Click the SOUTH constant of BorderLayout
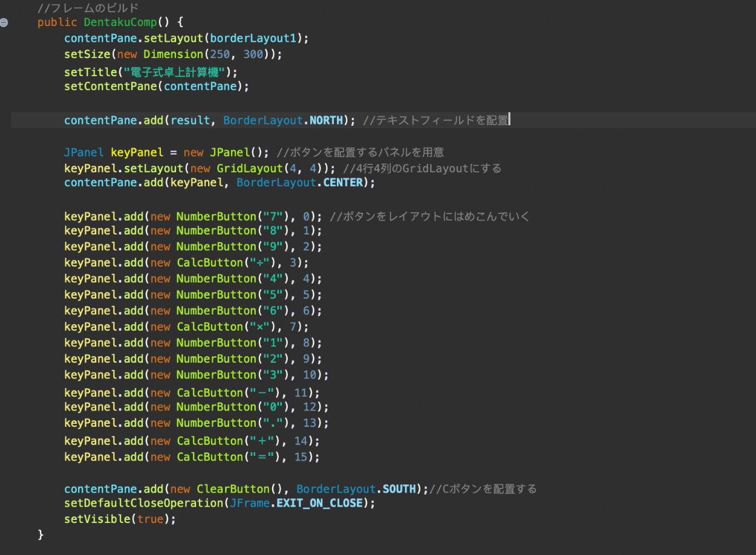The width and height of the screenshot is (756, 555). 400,488
